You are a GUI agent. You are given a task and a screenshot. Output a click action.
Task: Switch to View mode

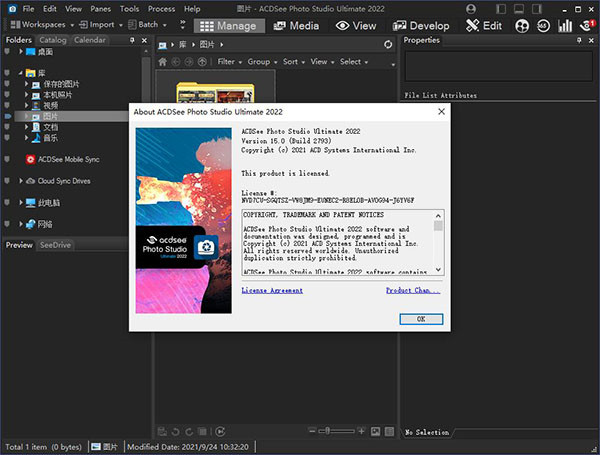point(358,25)
